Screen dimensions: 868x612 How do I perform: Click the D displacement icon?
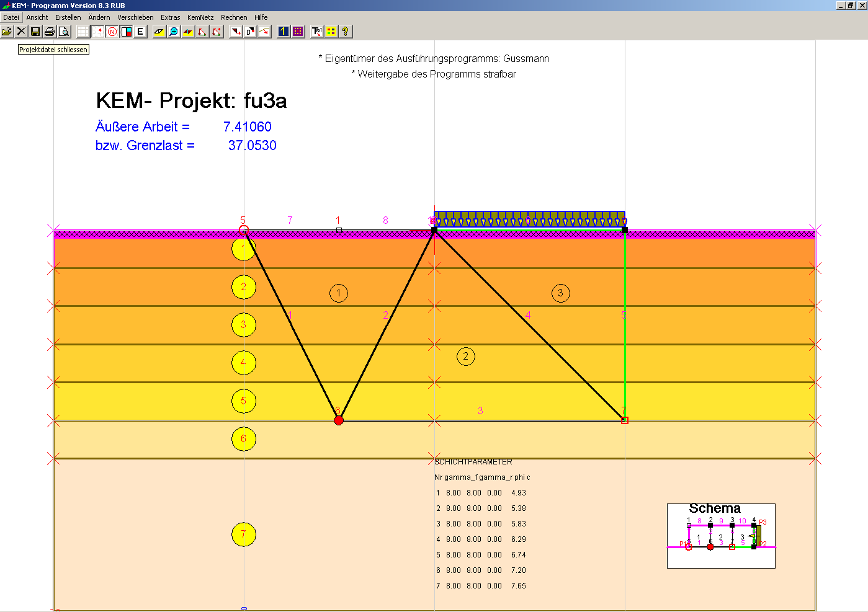pos(250,31)
